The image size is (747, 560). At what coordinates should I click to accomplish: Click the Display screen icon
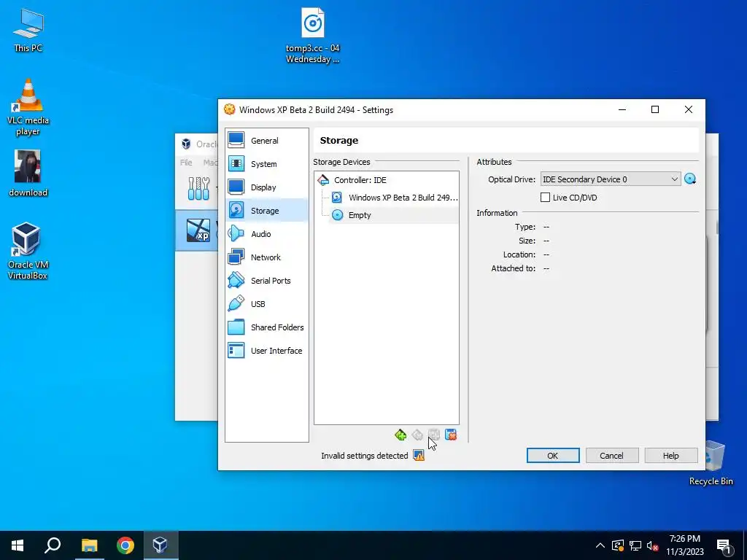[236, 187]
